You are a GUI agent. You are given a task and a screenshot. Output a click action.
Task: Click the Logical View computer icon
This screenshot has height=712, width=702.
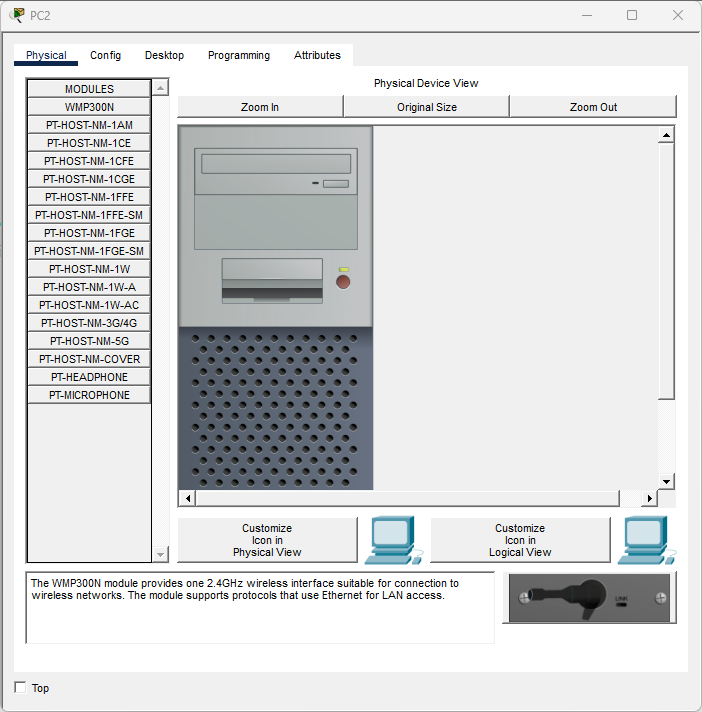tap(646, 541)
